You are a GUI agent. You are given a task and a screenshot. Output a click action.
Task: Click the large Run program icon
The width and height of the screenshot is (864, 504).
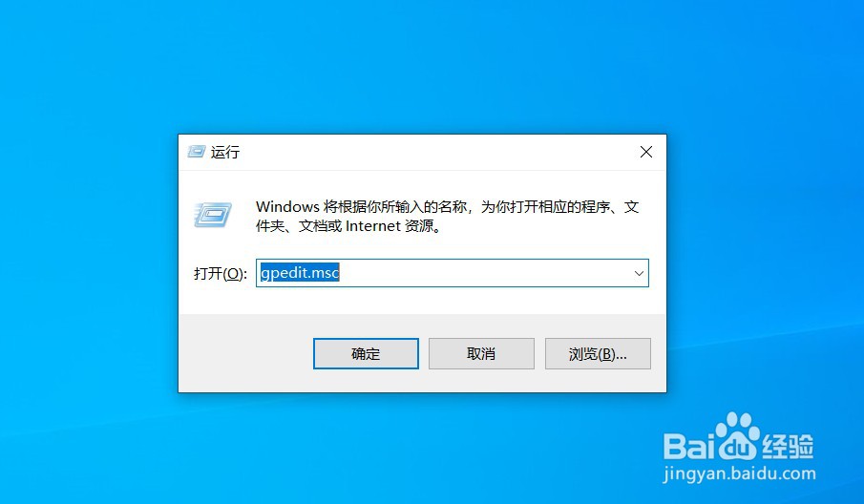pyautogui.click(x=213, y=214)
